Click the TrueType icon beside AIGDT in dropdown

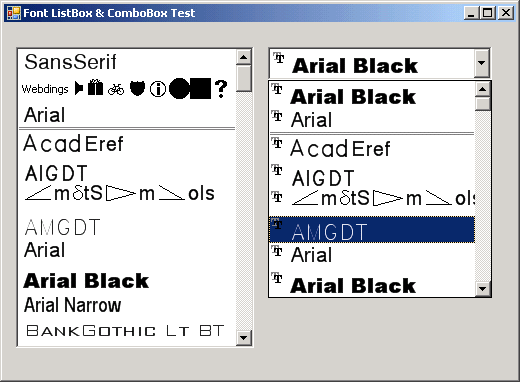click(x=277, y=170)
